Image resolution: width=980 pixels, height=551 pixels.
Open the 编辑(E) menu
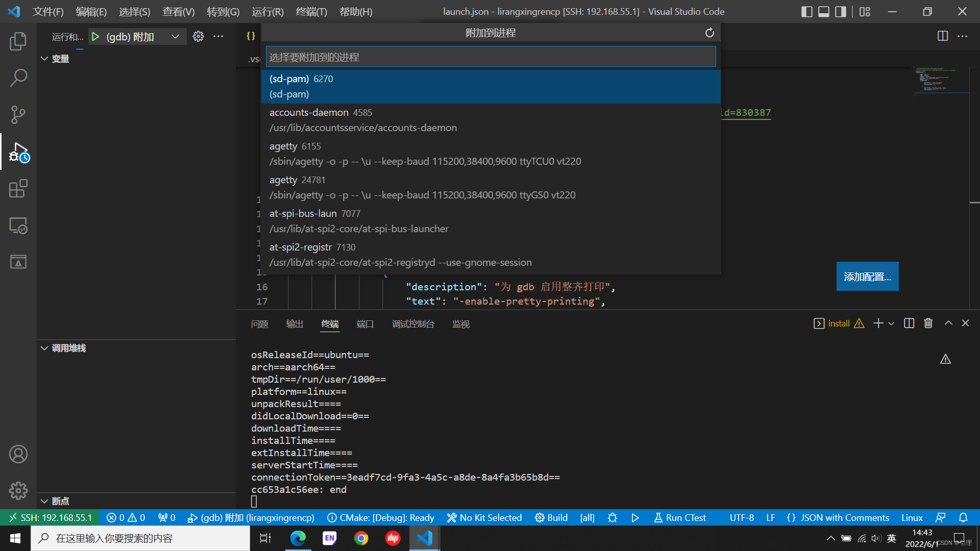pyautogui.click(x=91, y=11)
